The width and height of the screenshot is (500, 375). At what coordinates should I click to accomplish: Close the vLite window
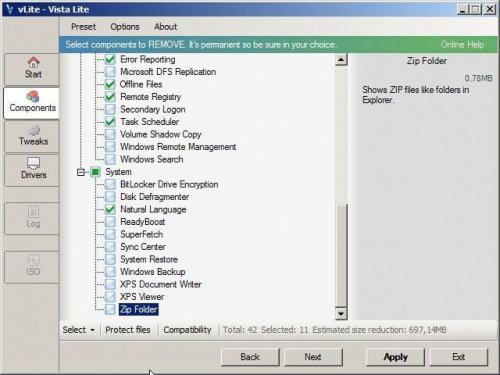[x=489, y=9]
